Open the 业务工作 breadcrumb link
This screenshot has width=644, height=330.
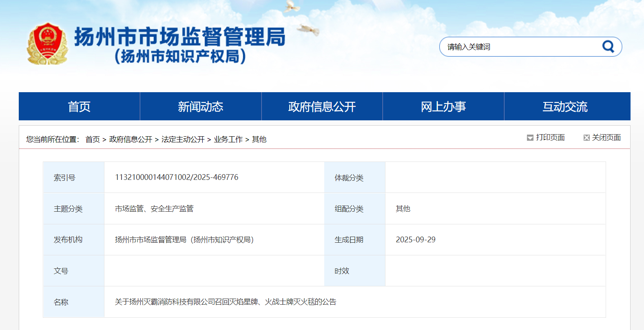click(228, 140)
